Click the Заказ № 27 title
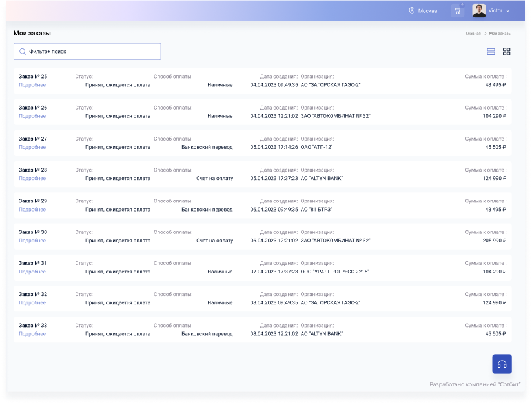532x405 pixels. point(33,139)
